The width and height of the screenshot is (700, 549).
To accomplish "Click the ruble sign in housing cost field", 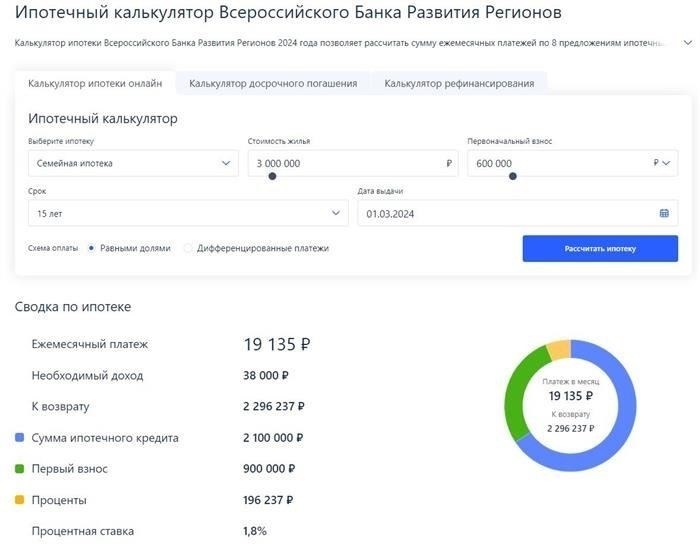I will [449, 163].
